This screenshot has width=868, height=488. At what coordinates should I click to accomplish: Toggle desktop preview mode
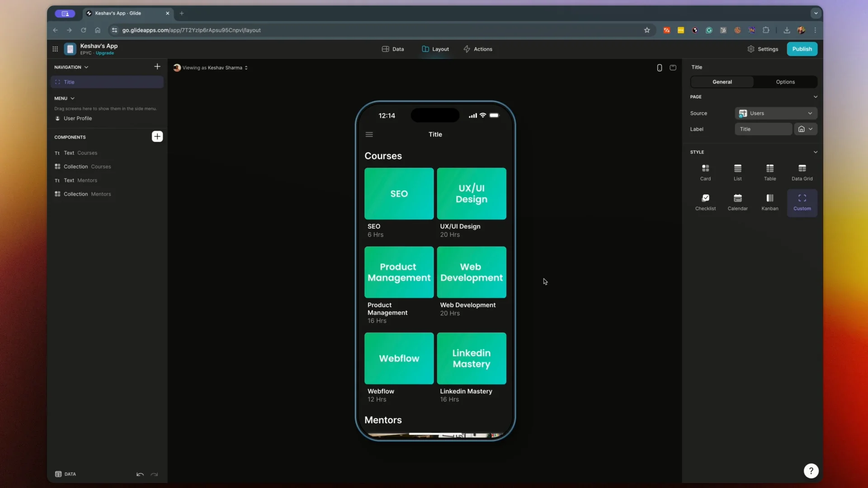tap(673, 67)
